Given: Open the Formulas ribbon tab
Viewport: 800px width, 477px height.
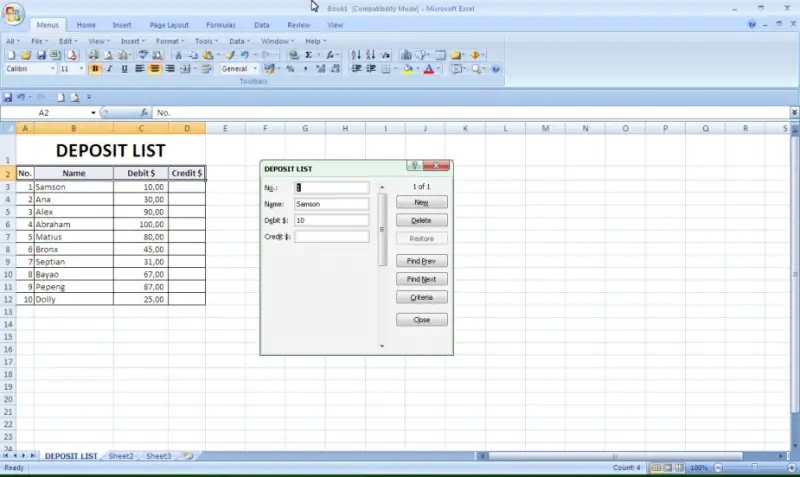Looking at the screenshot, I should (x=221, y=24).
